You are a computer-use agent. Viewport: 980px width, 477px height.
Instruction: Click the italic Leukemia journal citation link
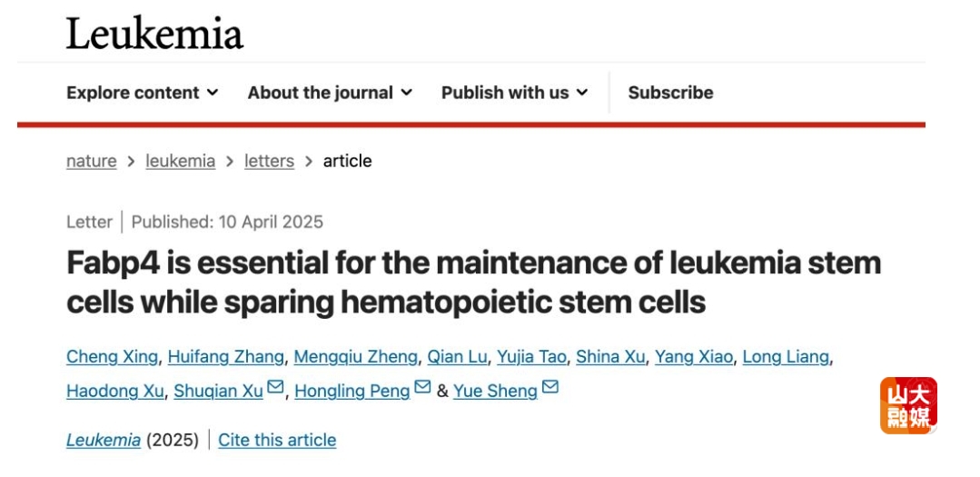tap(104, 440)
